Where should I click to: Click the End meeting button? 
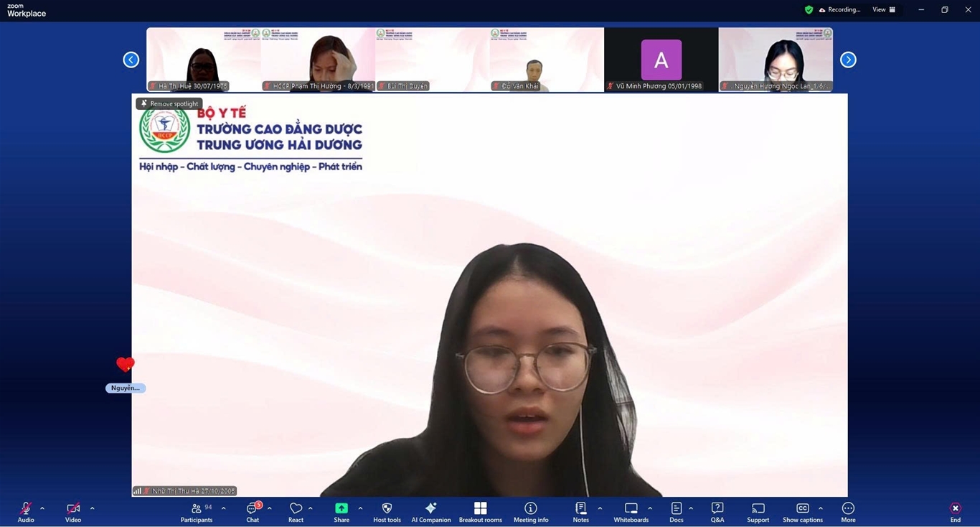pos(955,512)
